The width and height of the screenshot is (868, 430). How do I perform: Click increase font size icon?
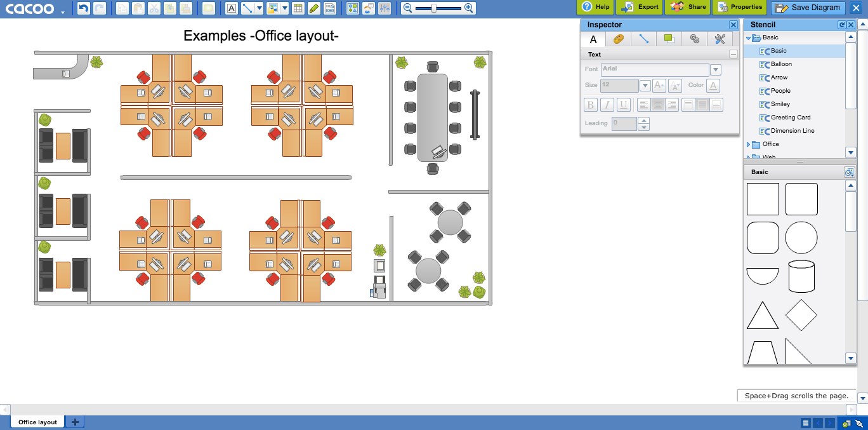pyautogui.click(x=659, y=85)
